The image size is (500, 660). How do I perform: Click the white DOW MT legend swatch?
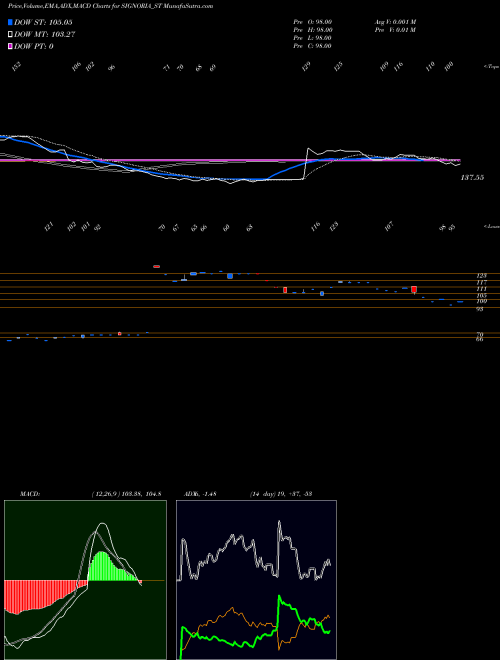click(x=10, y=35)
